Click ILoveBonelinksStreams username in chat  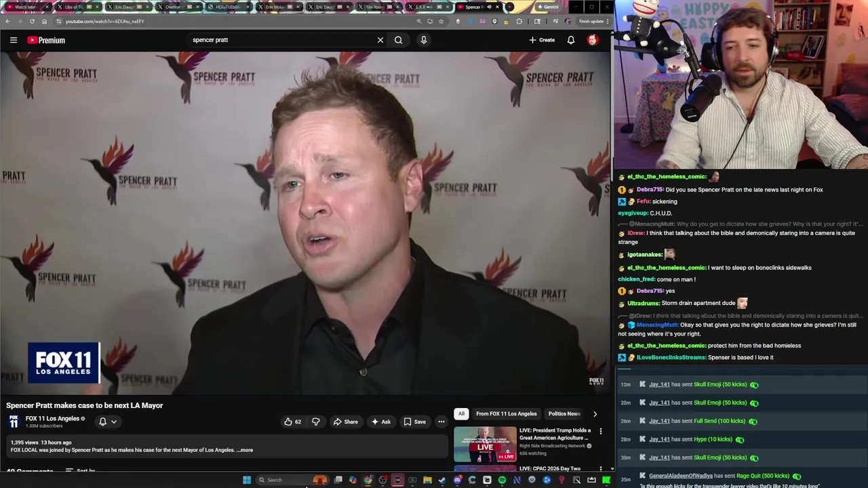point(671,357)
